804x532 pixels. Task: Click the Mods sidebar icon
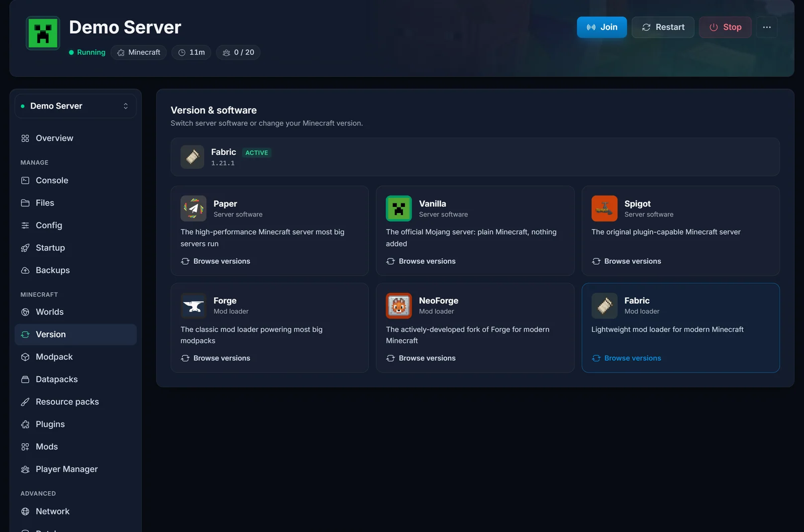tap(25, 447)
